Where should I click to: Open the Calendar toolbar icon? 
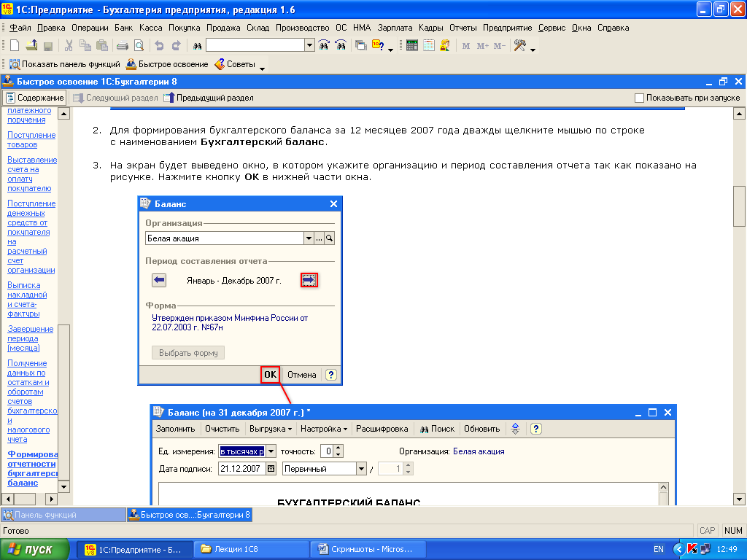(429, 46)
